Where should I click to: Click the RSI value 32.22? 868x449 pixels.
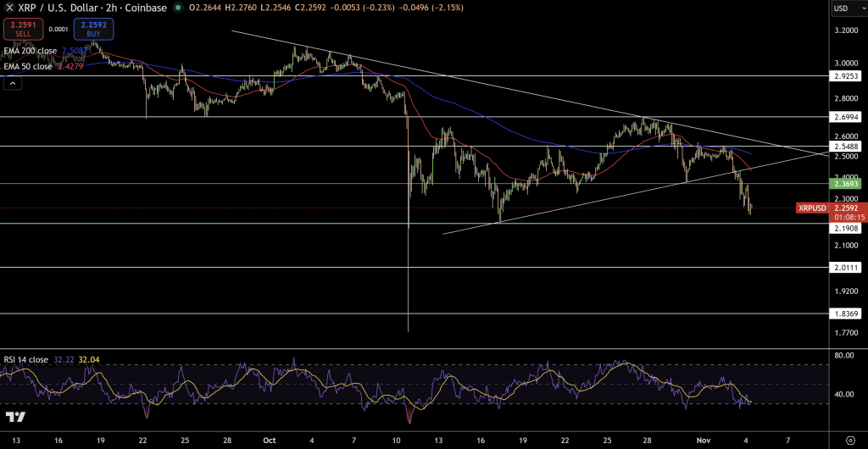pos(63,359)
